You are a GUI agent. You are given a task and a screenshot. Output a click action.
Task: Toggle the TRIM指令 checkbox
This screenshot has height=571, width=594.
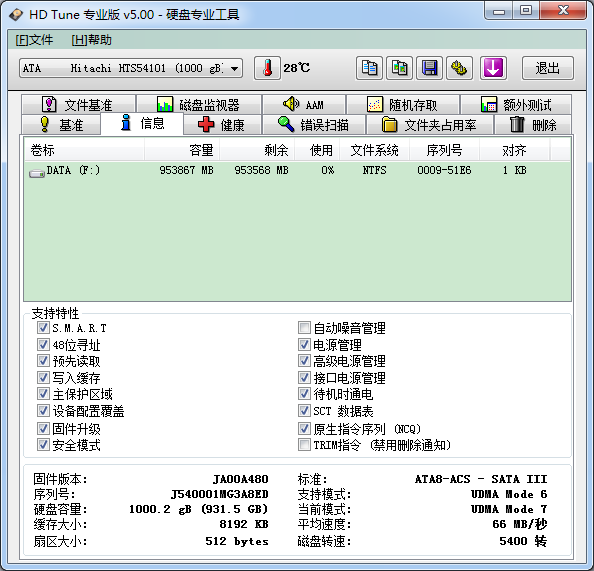(304, 445)
